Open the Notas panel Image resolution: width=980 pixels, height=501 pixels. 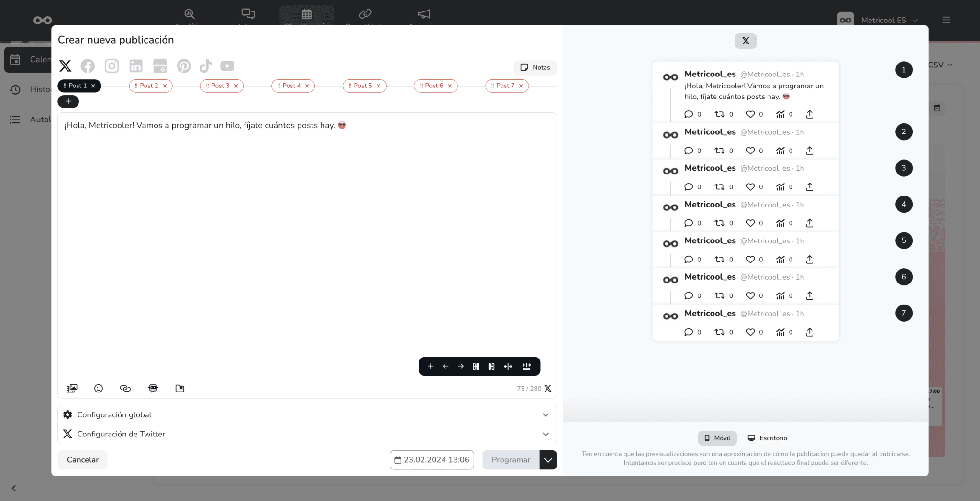(x=535, y=67)
